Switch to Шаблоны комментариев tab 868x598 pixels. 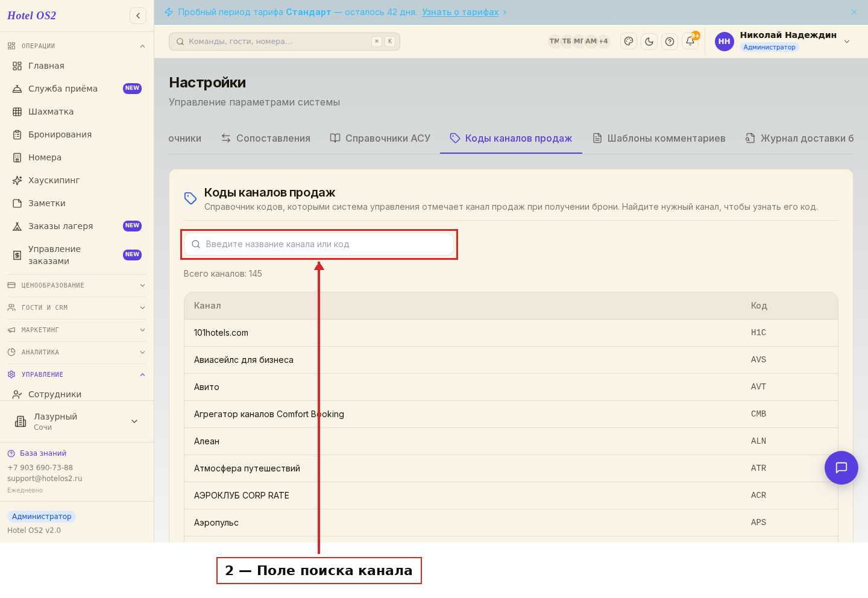pos(659,138)
